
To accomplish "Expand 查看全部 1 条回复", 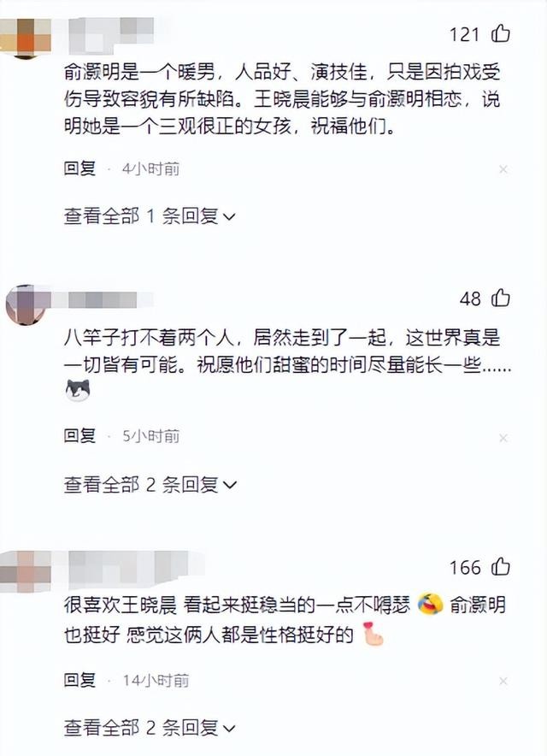I will click(150, 216).
